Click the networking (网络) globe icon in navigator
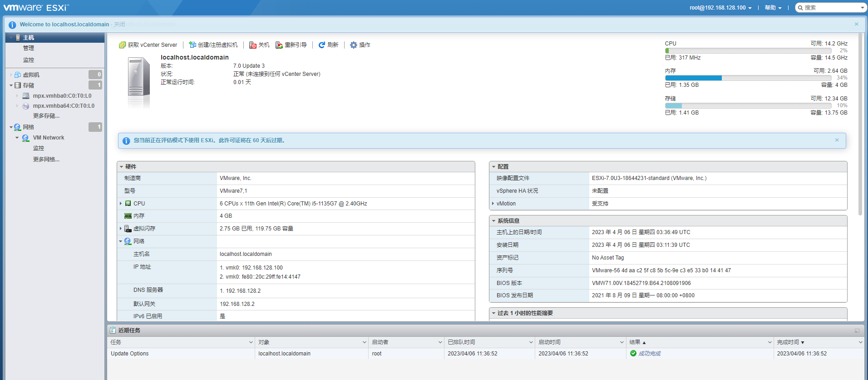The image size is (868, 380). 17,127
